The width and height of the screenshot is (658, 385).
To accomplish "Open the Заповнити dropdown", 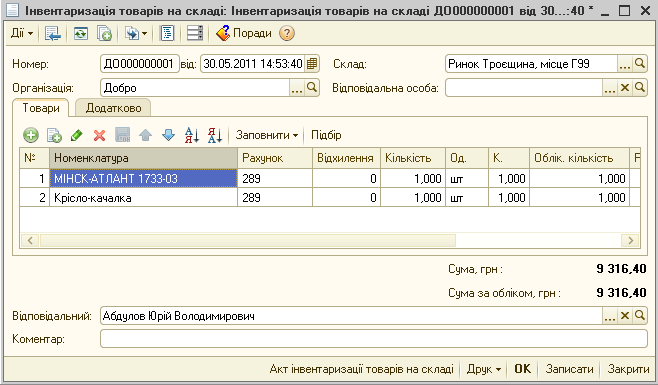I will (266, 135).
